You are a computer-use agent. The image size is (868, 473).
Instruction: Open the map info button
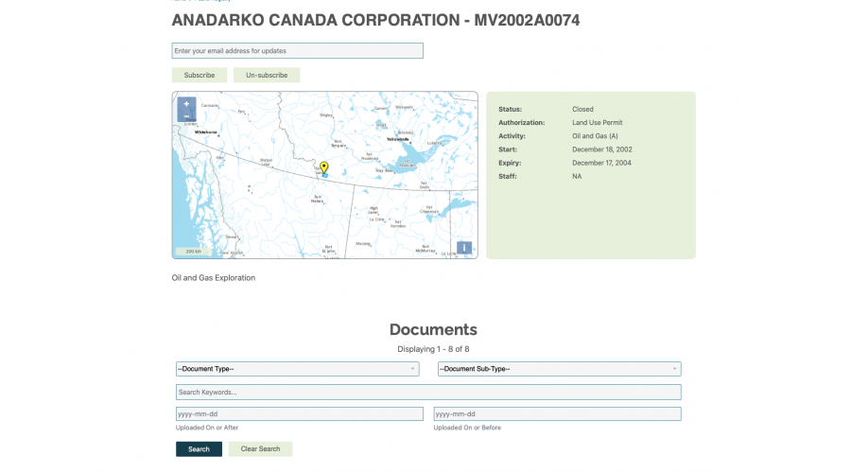464,248
